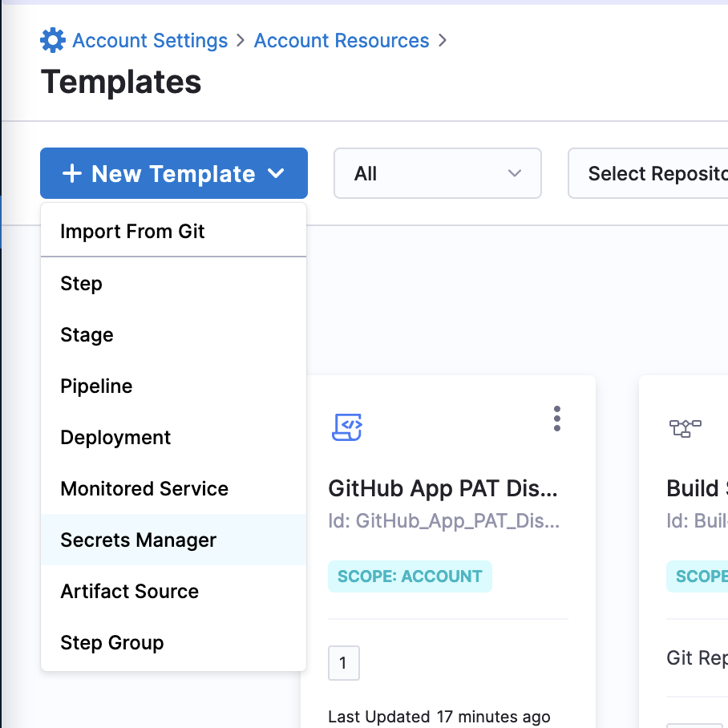Choose Deployment template option
Viewport: 728px width, 728px height.
click(115, 438)
